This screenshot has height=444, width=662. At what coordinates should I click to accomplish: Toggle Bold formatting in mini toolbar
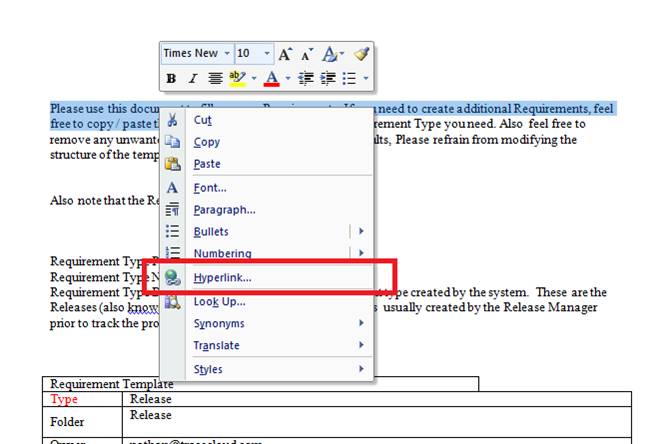(171, 78)
